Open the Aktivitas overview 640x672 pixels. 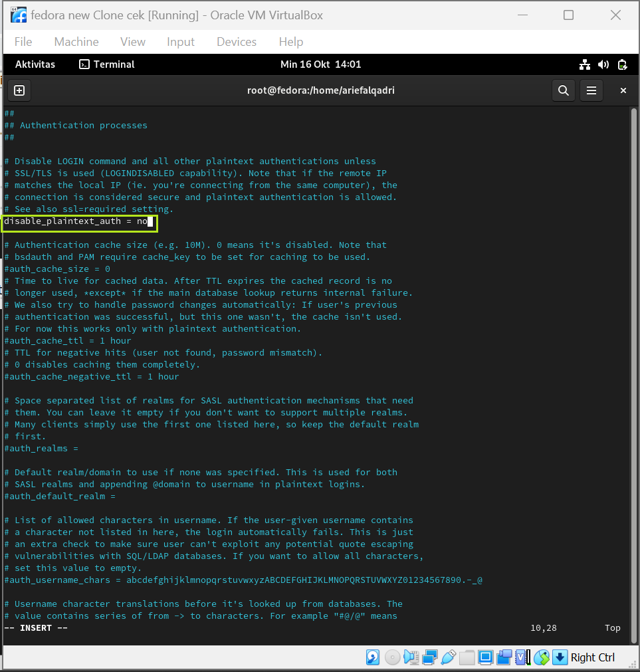click(x=35, y=64)
